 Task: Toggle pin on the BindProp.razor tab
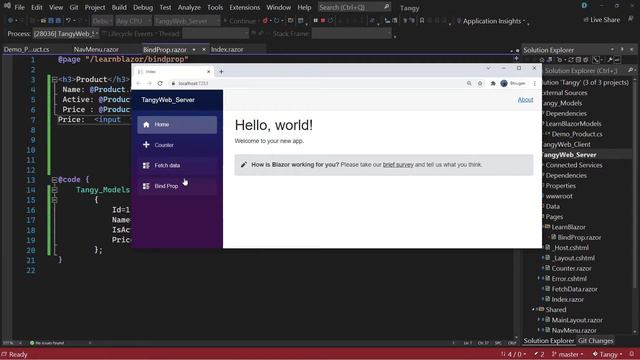point(194,49)
